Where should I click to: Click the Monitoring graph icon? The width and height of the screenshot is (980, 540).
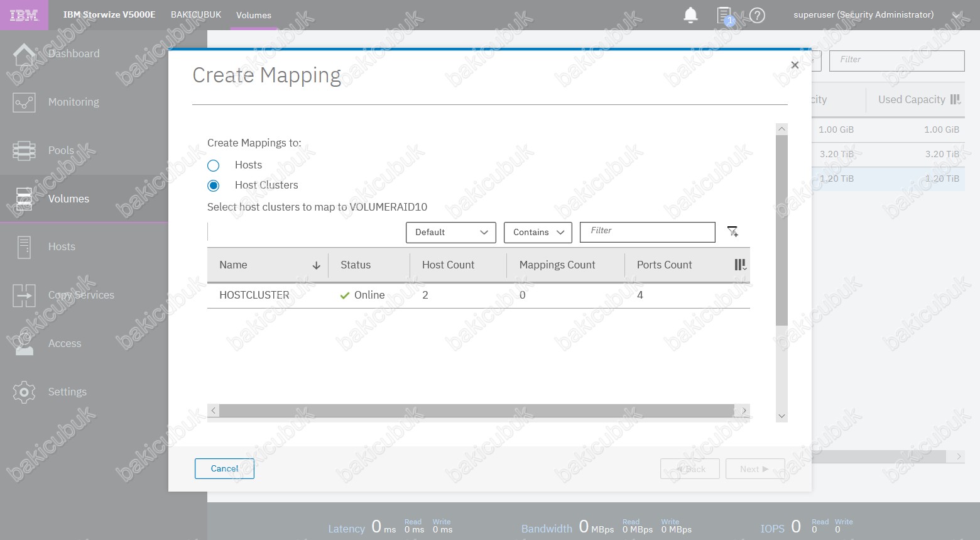pos(24,102)
